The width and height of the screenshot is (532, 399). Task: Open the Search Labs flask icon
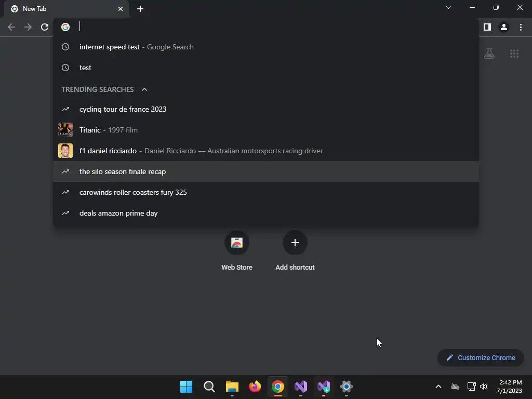489,54
